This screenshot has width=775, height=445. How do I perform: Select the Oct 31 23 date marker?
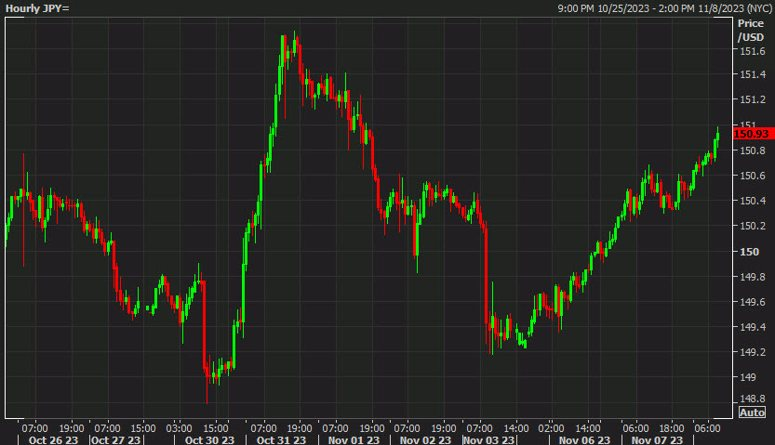tap(281, 440)
